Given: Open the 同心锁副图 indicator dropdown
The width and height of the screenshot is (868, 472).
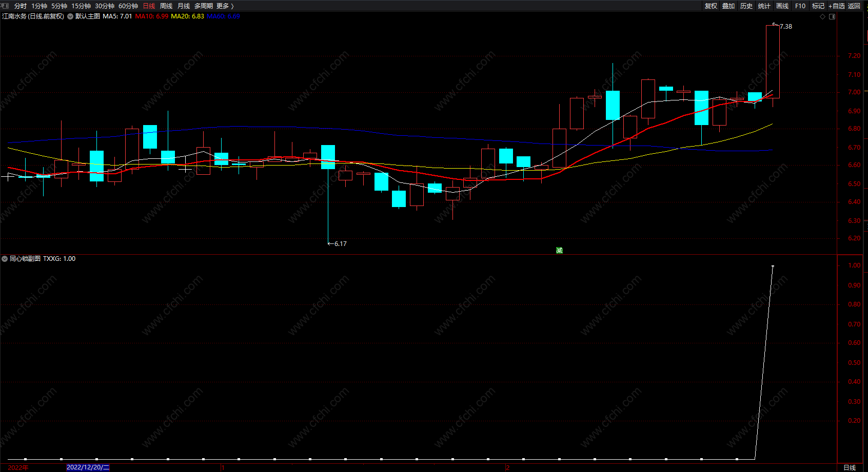Looking at the screenshot, I should point(5,259).
